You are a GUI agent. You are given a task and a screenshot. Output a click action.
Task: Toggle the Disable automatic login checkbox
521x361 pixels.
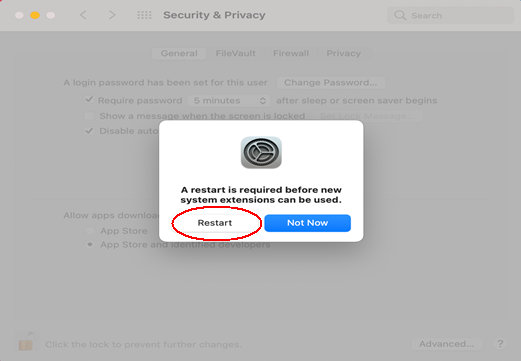click(89, 131)
